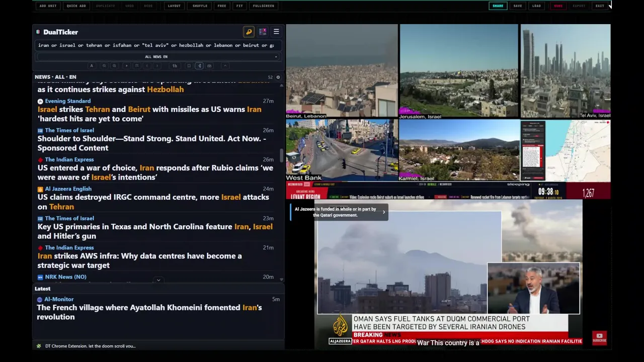Open the West Bank camera feed

coord(342,150)
